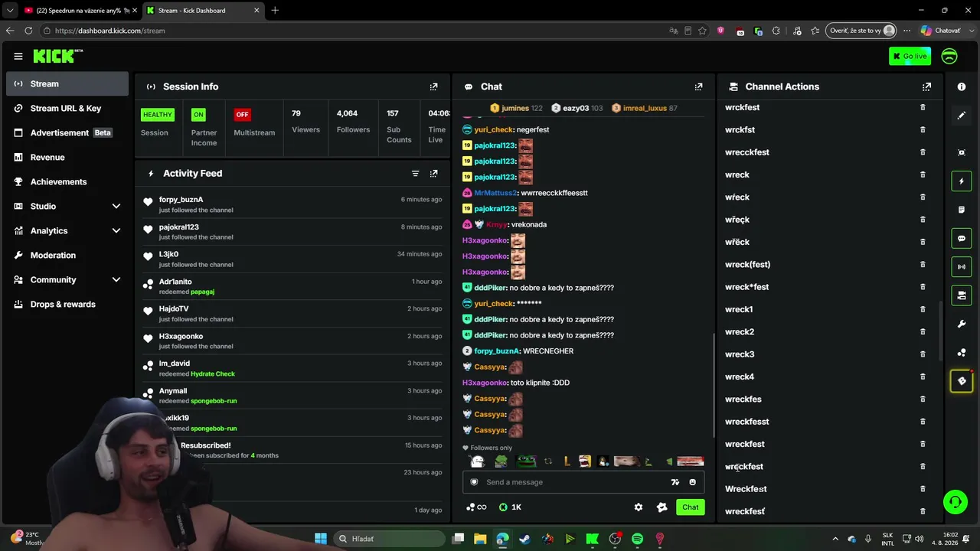This screenshot has height=551, width=980.
Task: Open the browser extensions puzzle icon
Action: coord(776,31)
